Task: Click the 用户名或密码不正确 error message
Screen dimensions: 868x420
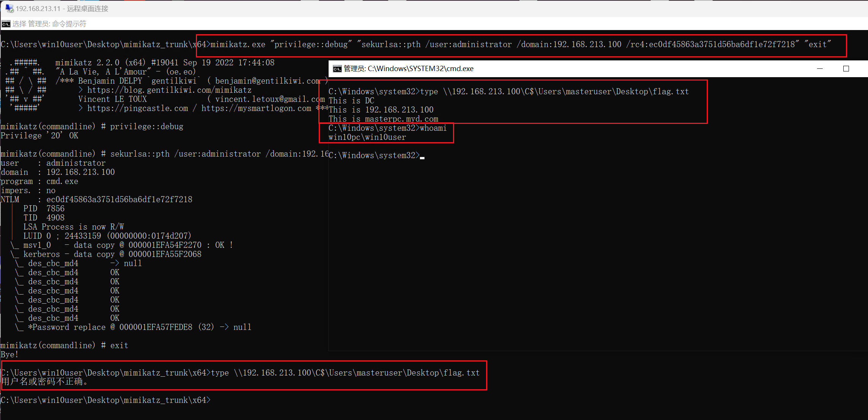Action: coord(45,382)
